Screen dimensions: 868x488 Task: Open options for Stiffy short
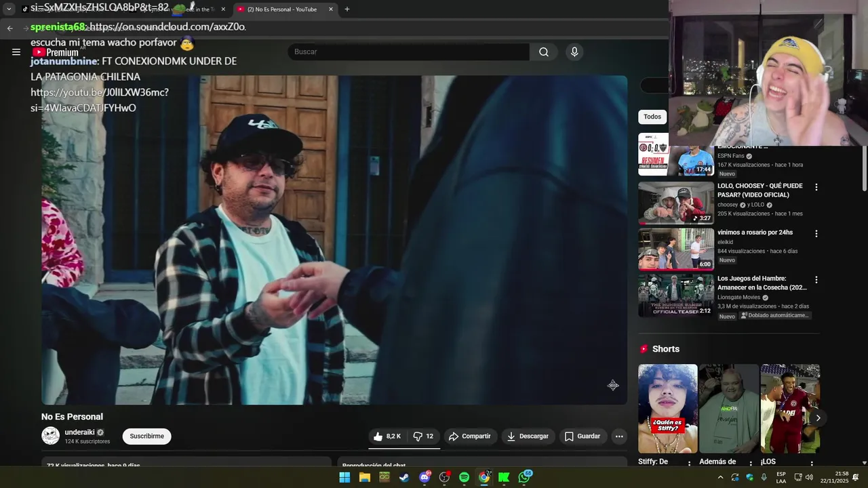(x=690, y=464)
